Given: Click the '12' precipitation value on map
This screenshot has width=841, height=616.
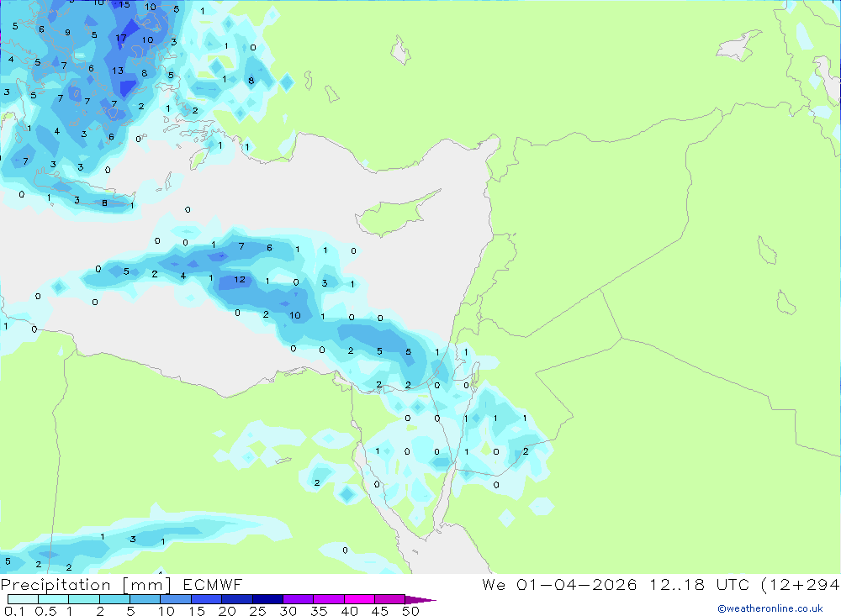Looking at the screenshot, I should [x=240, y=279].
